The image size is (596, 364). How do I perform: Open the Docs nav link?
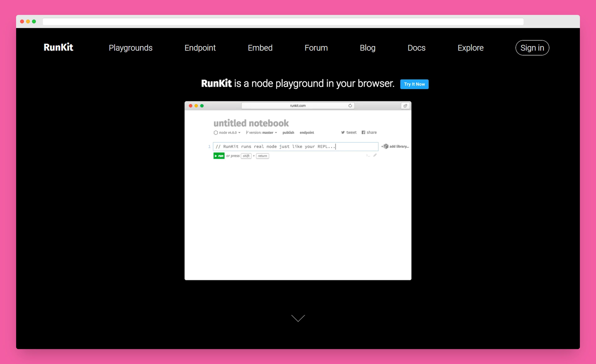tap(416, 48)
